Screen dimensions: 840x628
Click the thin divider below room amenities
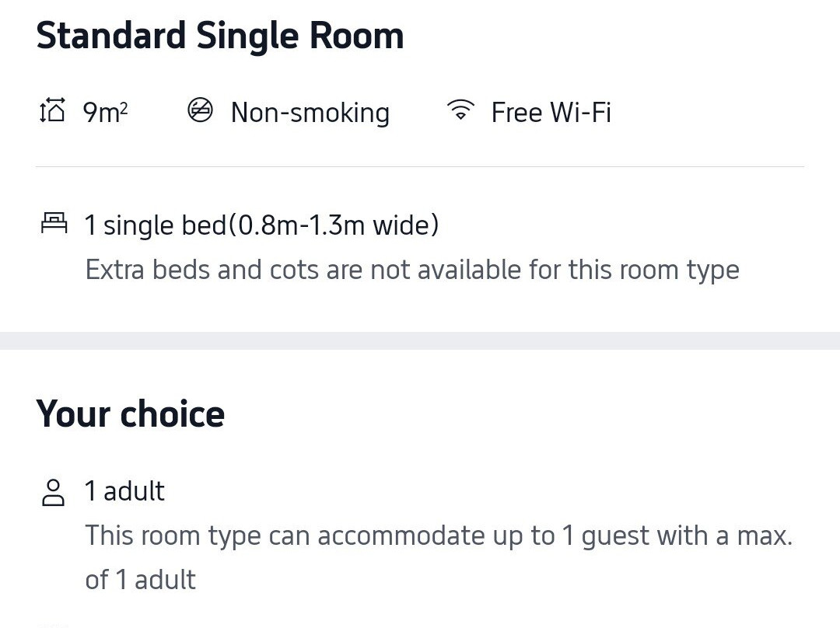click(x=420, y=166)
